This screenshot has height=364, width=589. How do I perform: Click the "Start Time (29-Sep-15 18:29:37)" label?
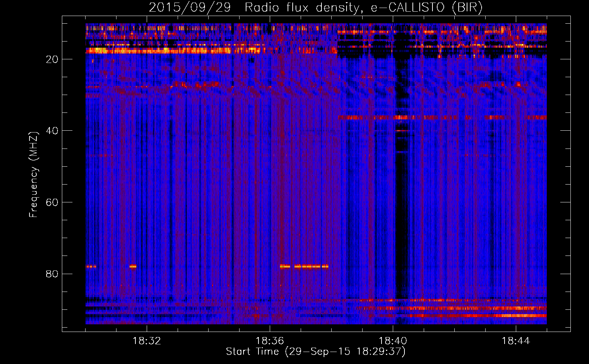(x=316, y=352)
